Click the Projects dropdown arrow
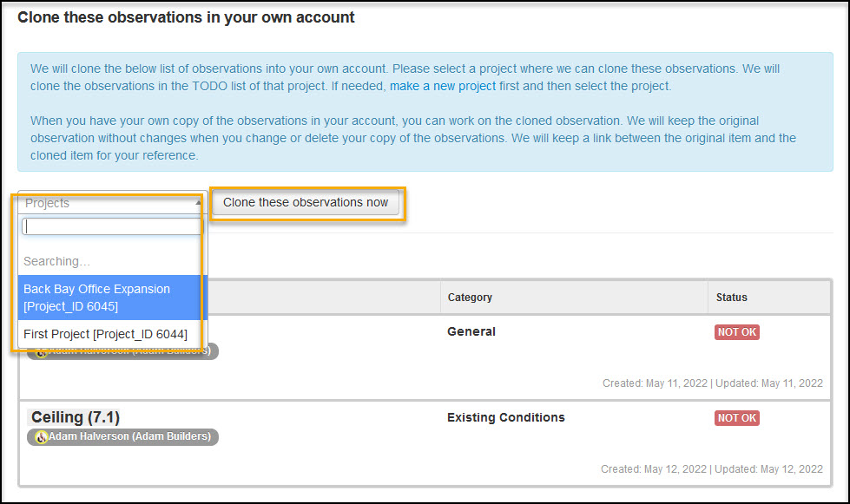The height and width of the screenshot is (504, 850). (x=198, y=203)
